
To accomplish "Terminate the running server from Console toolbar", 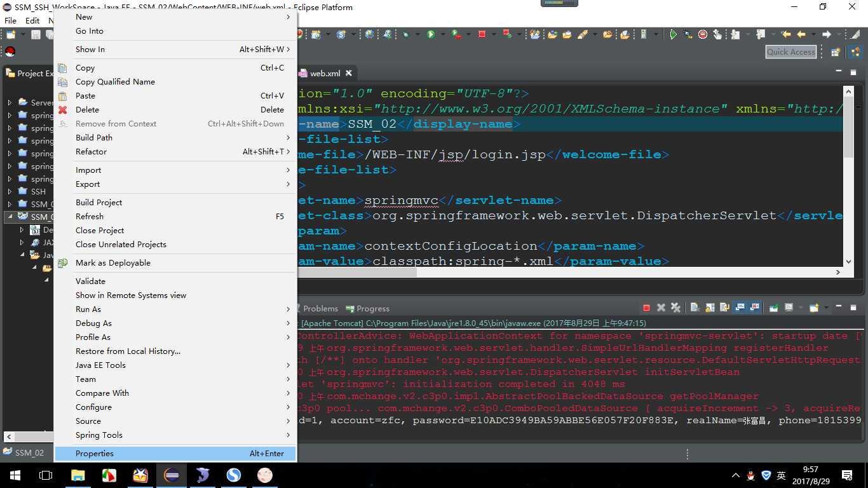I will (x=646, y=308).
